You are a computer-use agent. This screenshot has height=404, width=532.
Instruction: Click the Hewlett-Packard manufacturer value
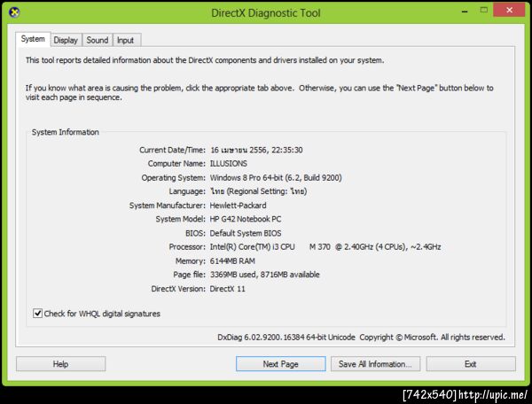tap(238, 206)
